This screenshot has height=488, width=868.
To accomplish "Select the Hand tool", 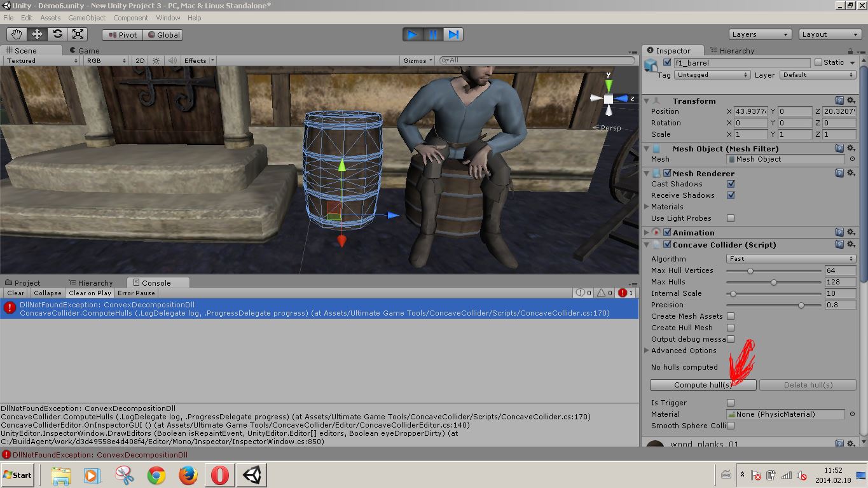I will click(17, 34).
